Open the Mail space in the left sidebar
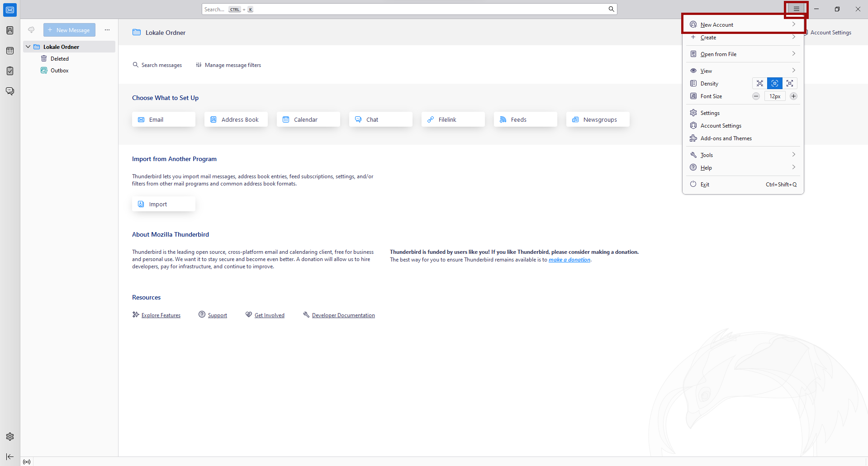The image size is (868, 466). tap(10, 10)
